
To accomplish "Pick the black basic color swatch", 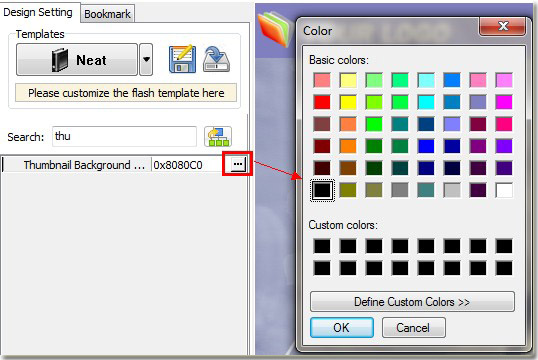I will [x=322, y=190].
